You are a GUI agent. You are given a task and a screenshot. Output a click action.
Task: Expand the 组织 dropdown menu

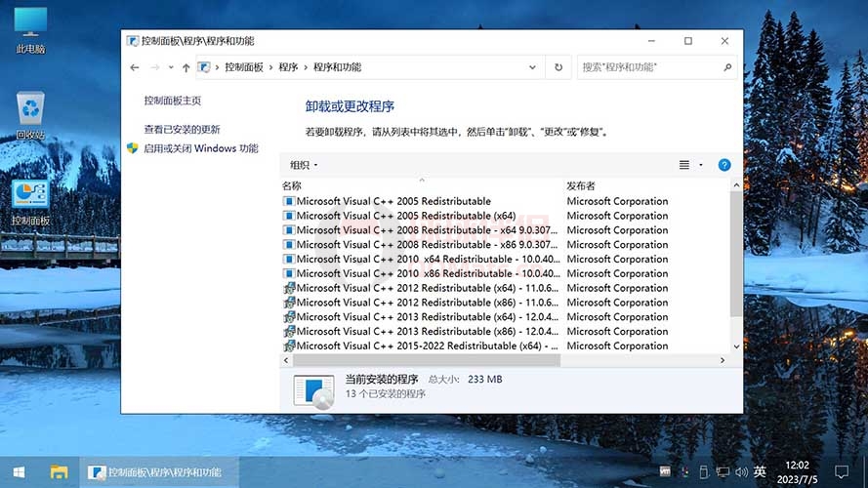pyautogui.click(x=304, y=165)
